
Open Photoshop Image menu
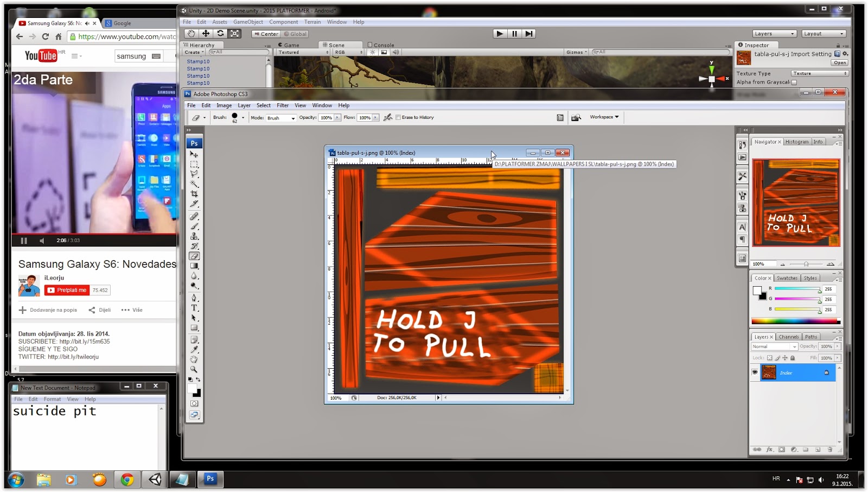224,105
